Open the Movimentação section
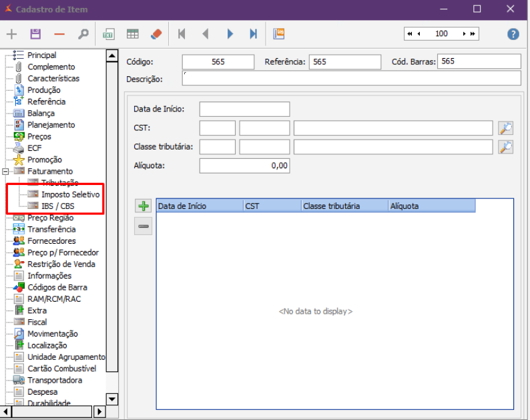This screenshot has height=420, width=530. pos(53,334)
